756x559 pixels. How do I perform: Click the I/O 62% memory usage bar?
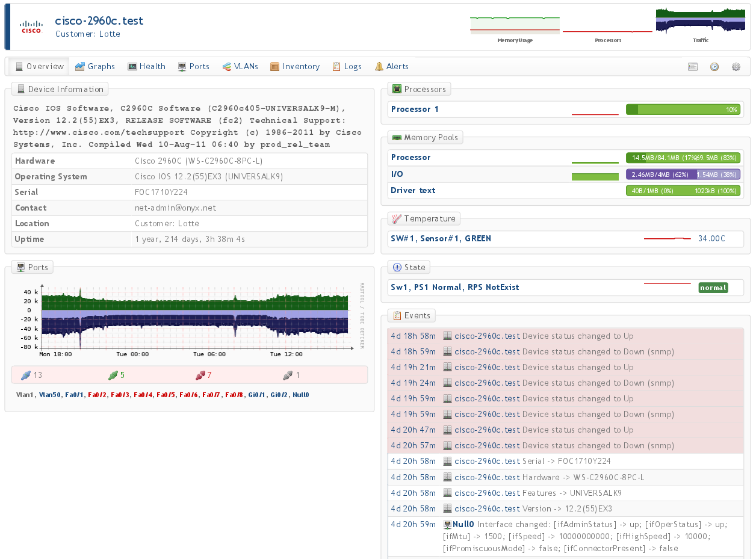click(x=683, y=174)
